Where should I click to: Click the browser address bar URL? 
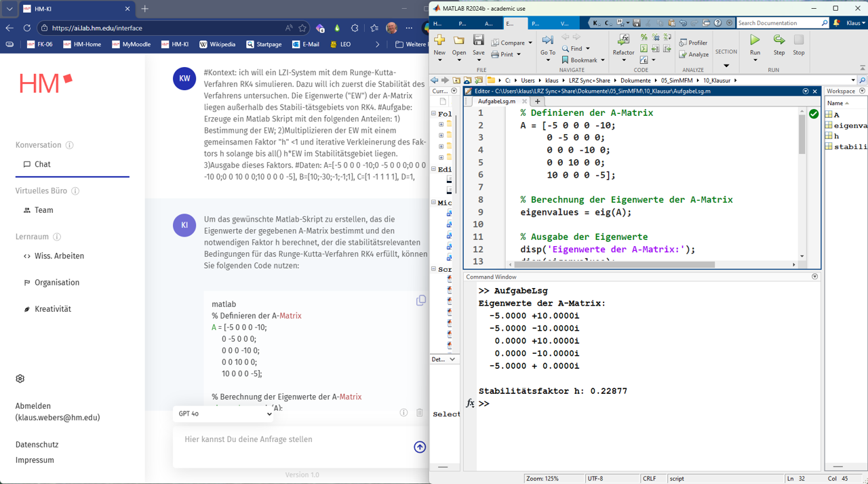97,28
